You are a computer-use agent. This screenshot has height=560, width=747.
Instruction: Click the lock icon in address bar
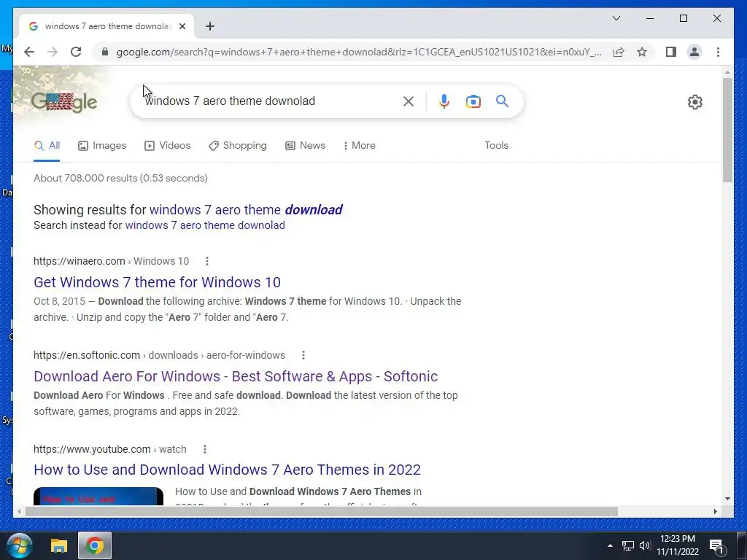pos(105,52)
